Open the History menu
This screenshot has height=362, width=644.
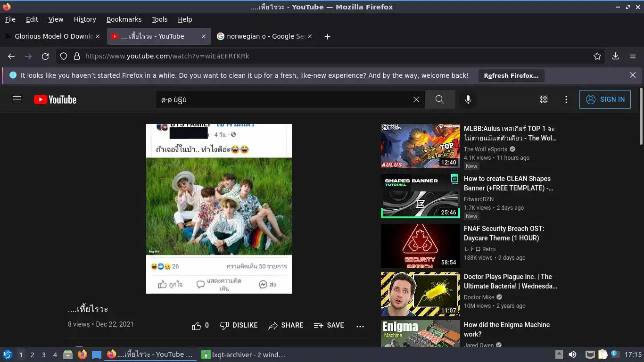pos(85,19)
